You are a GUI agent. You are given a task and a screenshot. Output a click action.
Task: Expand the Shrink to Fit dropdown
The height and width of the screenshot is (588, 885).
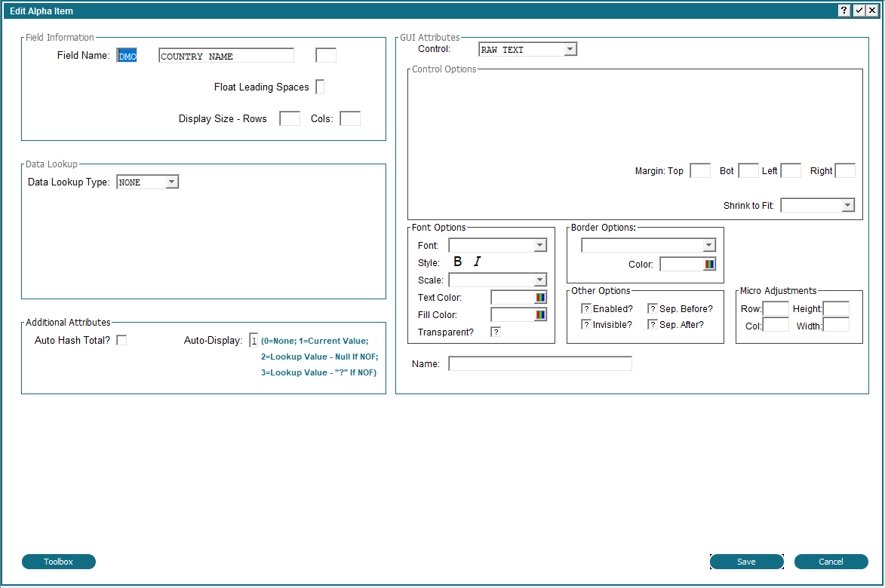(817, 205)
